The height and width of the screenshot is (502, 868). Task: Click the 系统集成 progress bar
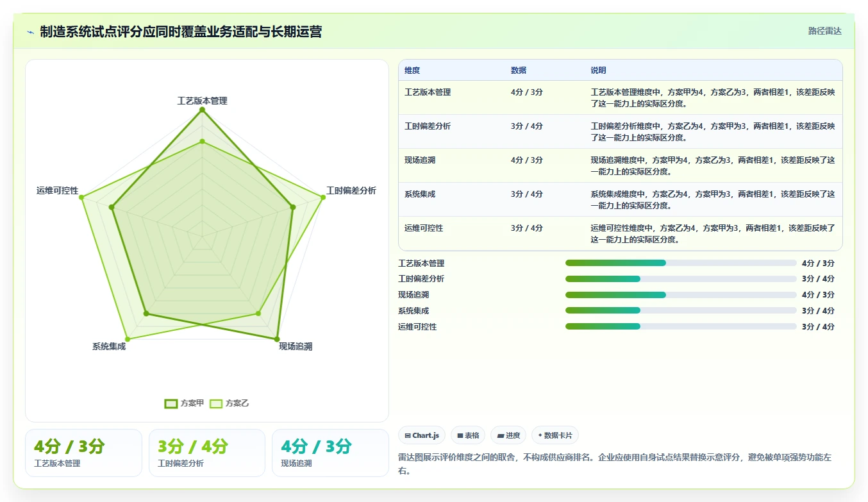point(681,310)
